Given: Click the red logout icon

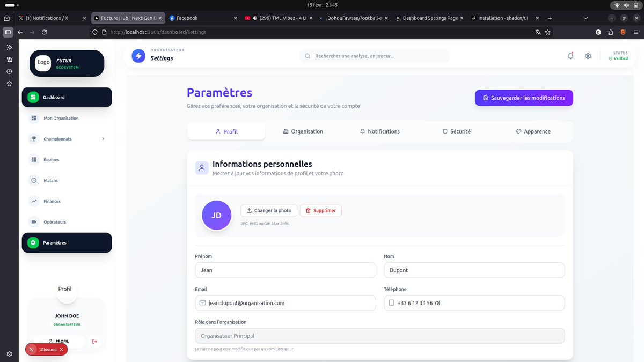Looking at the screenshot, I should 94,341.
